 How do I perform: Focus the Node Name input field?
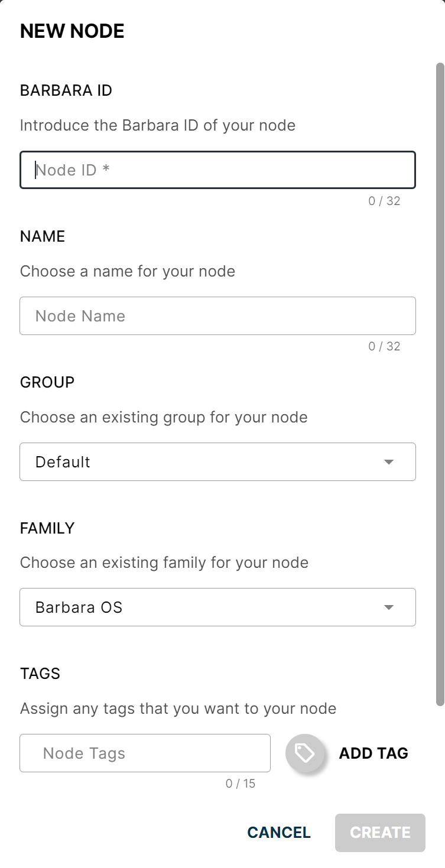[x=217, y=316]
